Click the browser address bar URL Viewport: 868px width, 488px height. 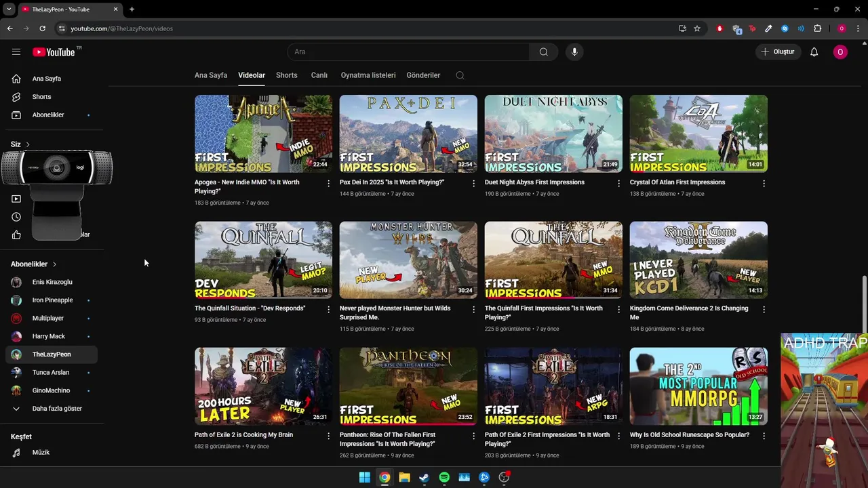[122, 28]
